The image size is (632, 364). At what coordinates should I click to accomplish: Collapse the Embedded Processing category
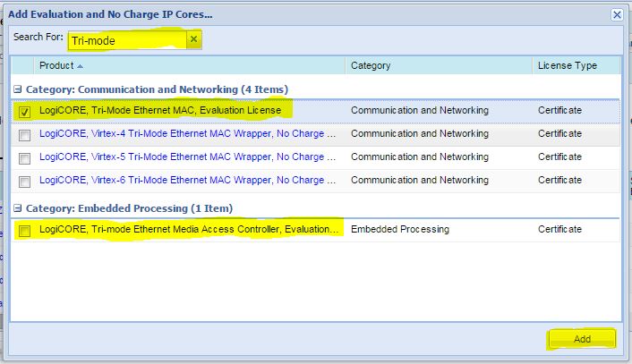pos(17,208)
